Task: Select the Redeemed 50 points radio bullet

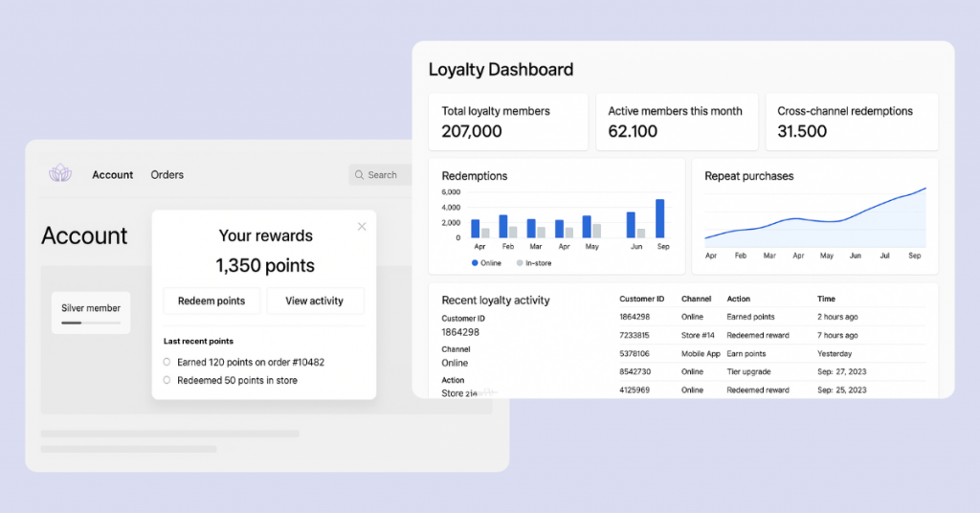Action: [x=167, y=380]
